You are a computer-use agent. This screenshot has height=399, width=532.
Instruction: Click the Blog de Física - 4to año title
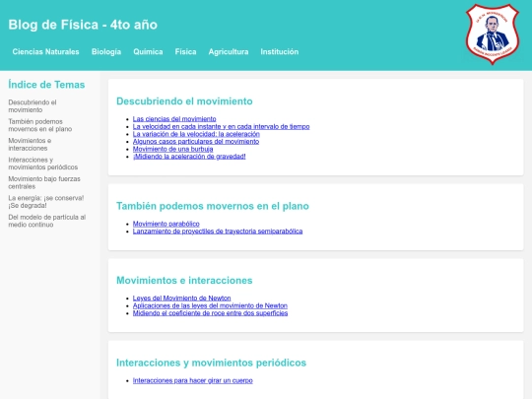pos(83,25)
